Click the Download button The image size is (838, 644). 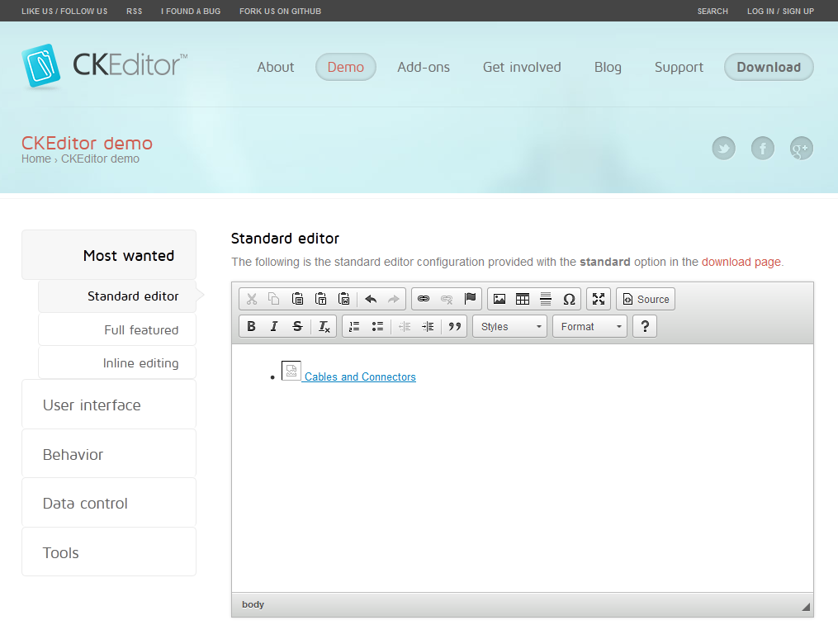(x=769, y=67)
